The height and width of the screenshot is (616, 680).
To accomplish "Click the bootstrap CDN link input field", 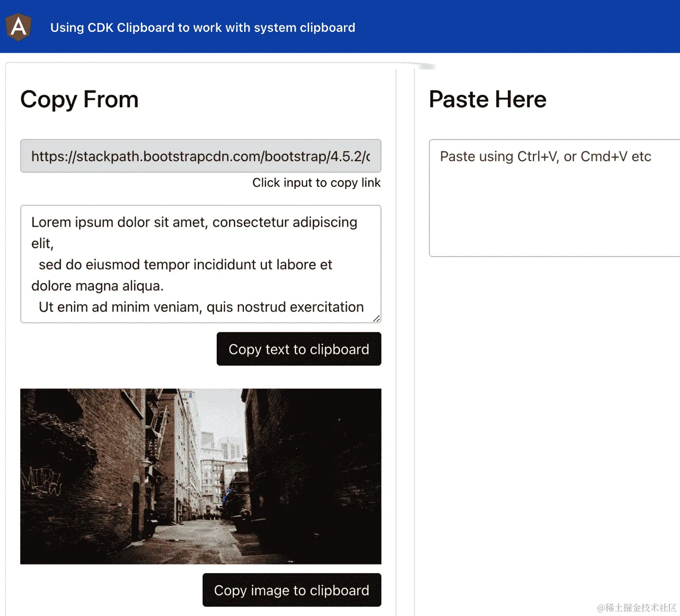I will pyautogui.click(x=201, y=156).
